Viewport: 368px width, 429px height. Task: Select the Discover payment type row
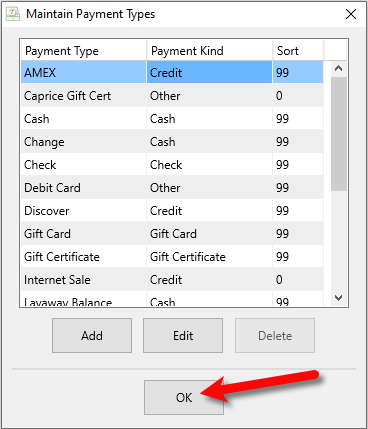click(x=172, y=211)
